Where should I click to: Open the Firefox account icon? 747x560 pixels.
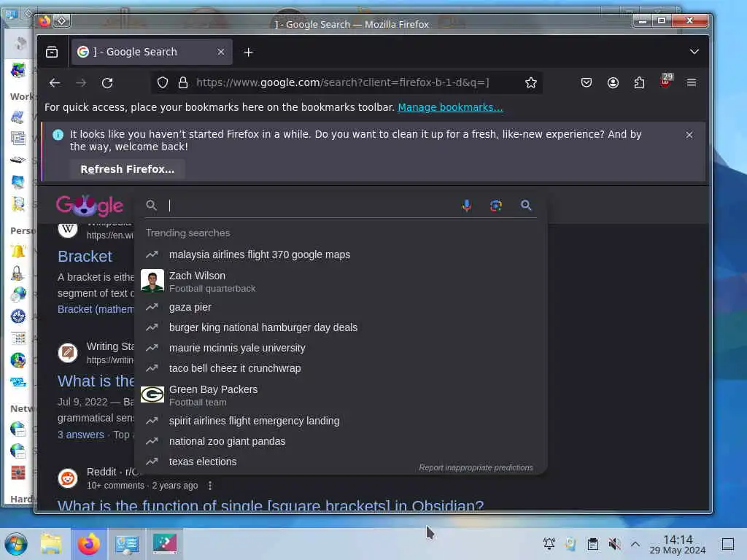pyautogui.click(x=613, y=83)
